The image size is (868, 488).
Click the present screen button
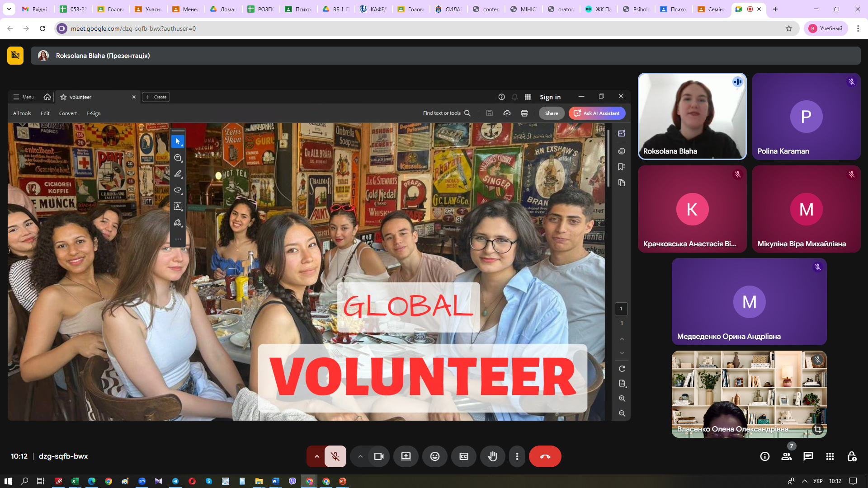point(406,456)
